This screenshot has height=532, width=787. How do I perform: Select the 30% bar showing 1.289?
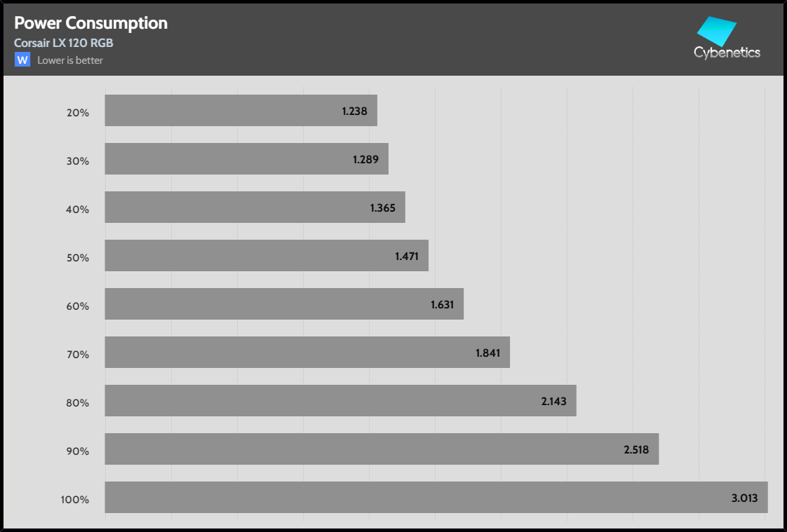tap(246, 159)
